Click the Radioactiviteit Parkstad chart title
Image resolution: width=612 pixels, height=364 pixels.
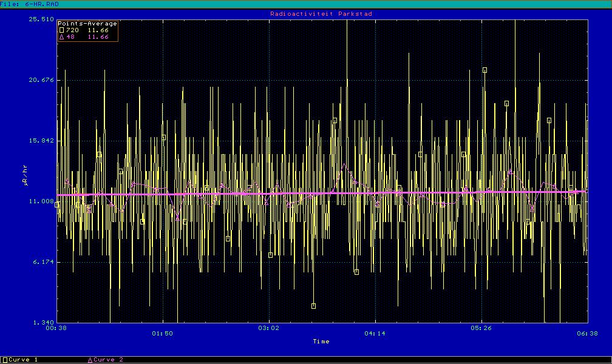[321, 13]
